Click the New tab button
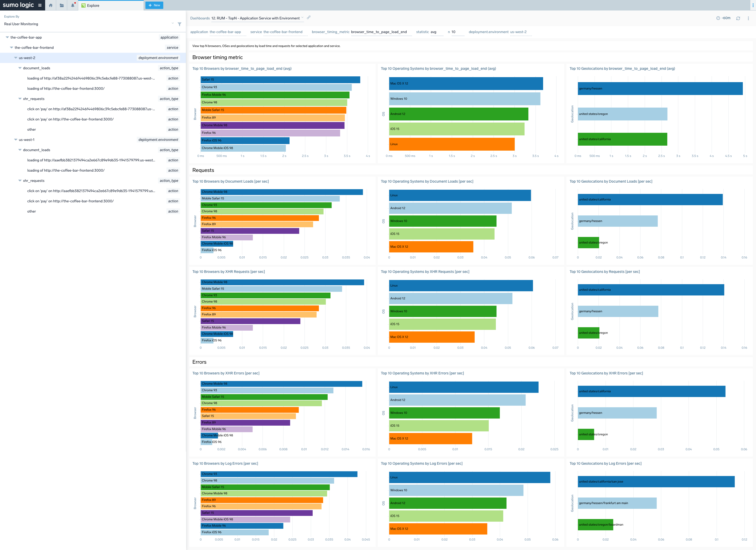 click(x=154, y=5)
